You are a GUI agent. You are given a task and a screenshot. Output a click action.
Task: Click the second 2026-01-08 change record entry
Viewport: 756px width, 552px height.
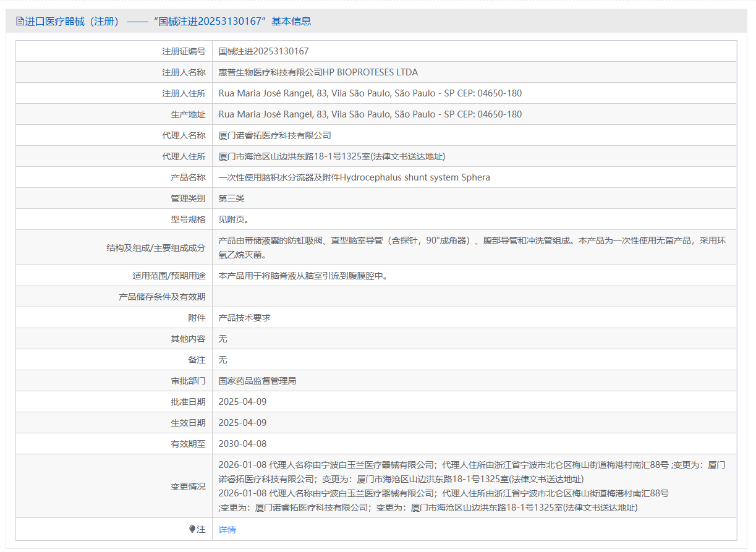444,500
